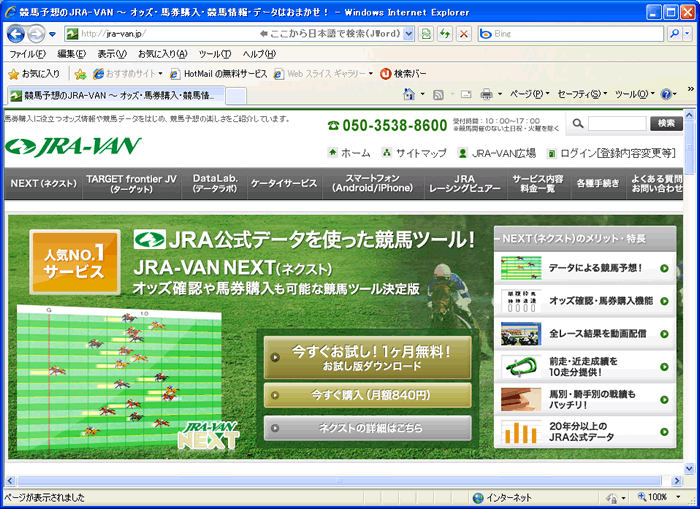Open the おすすめサイト suggested sites dropdown
Image resolution: width=700 pixels, height=509 pixels.
click(128, 74)
